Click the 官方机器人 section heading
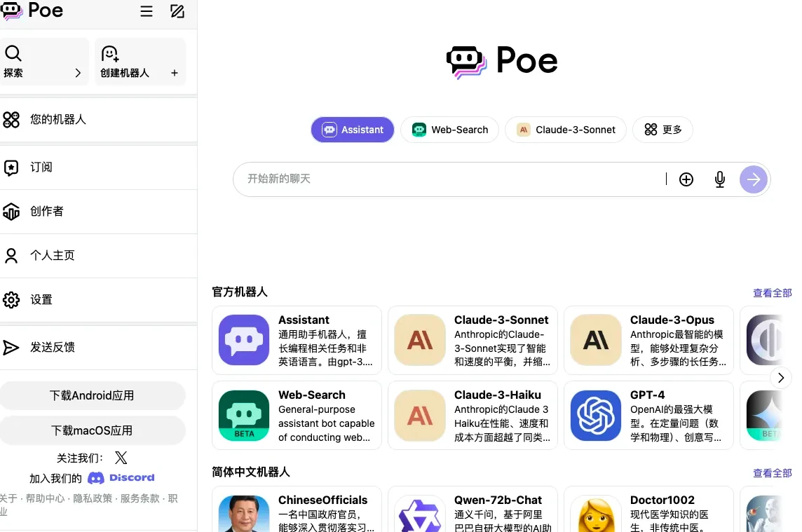 tap(240, 292)
